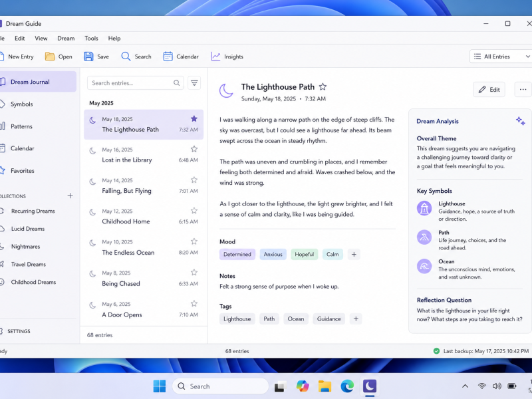
Task: Click the Anxious mood chip
Action: (273, 254)
